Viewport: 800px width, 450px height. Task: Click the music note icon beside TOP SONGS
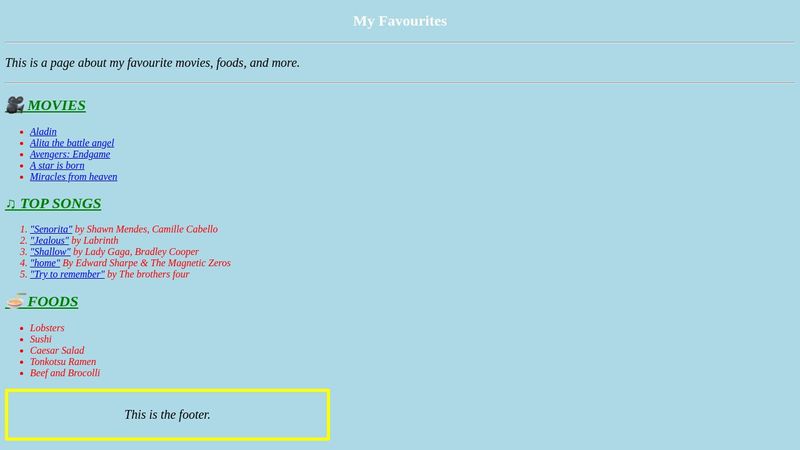11,204
